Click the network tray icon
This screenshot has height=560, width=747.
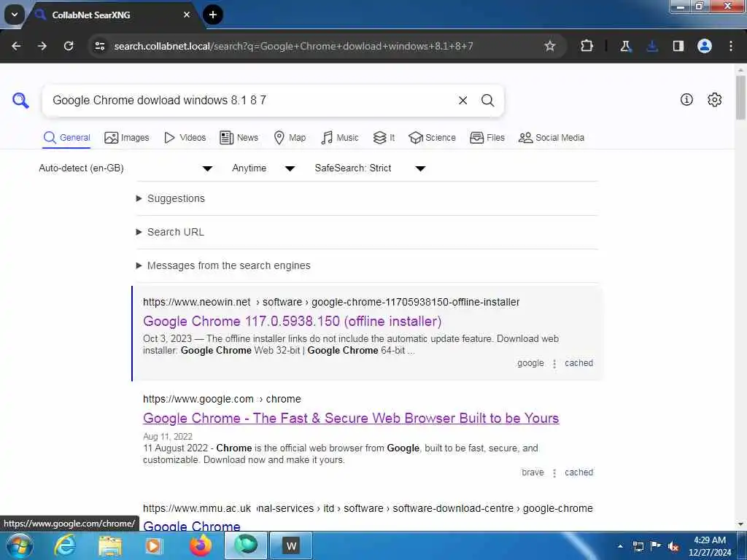point(638,546)
